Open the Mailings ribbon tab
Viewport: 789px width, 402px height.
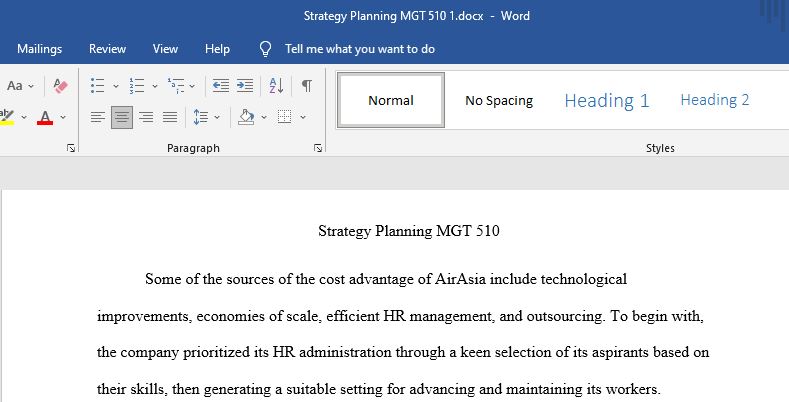[39, 49]
